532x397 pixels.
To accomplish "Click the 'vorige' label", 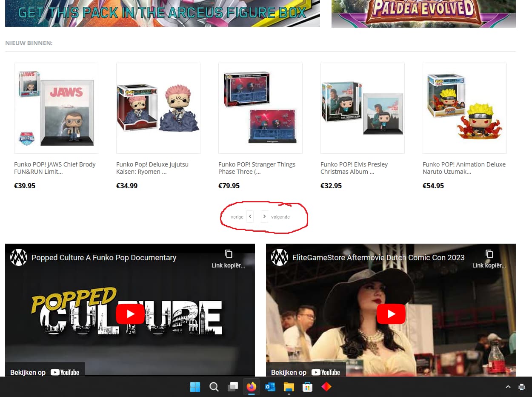I will (237, 217).
